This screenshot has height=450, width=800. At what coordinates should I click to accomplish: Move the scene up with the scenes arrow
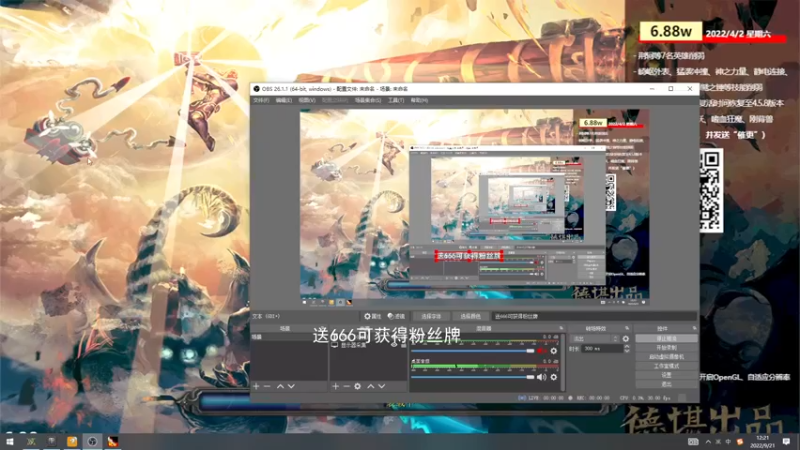click(x=280, y=386)
